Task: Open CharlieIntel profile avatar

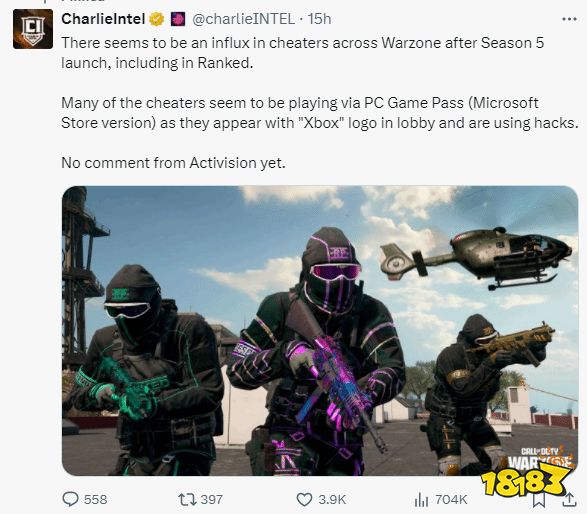Action: (x=33, y=29)
